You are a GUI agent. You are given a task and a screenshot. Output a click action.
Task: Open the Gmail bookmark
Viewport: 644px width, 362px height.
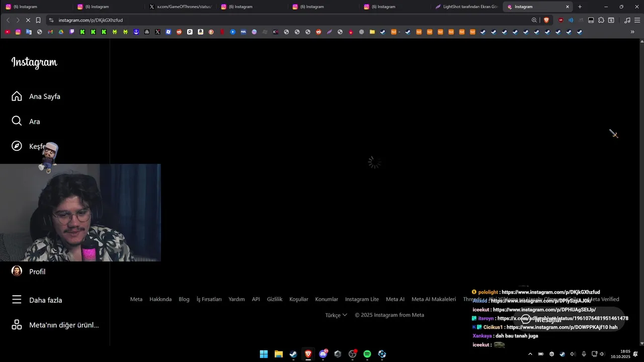[50, 32]
